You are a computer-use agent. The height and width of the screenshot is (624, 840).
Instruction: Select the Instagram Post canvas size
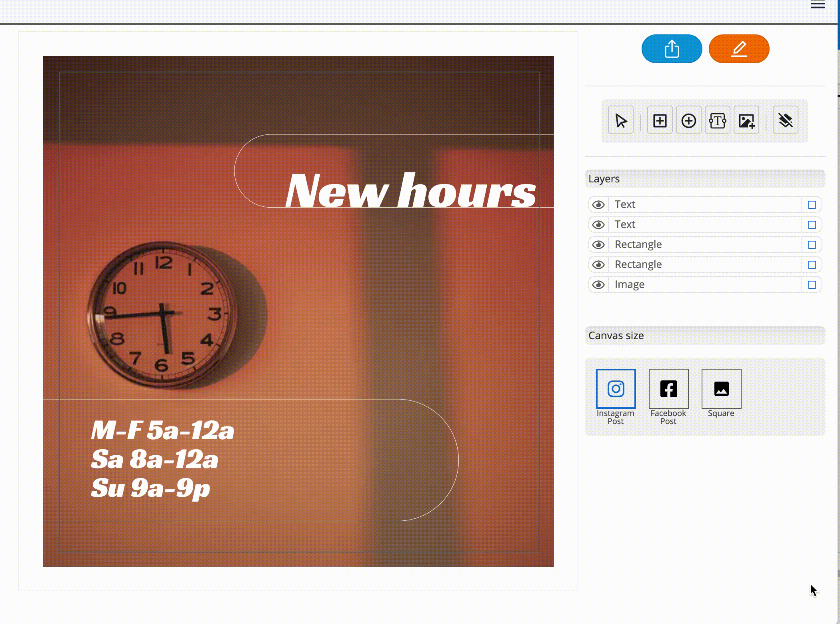(x=616, y=389)
